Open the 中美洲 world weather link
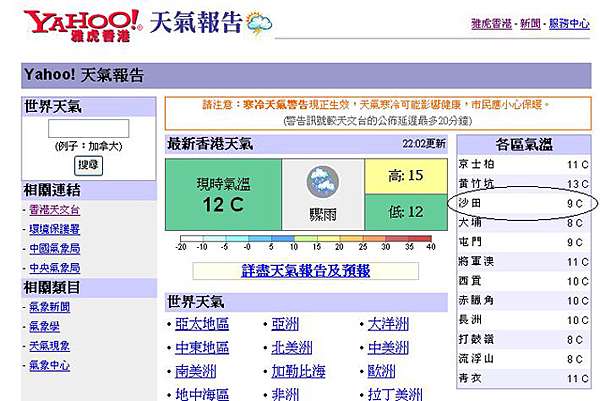 388,348
